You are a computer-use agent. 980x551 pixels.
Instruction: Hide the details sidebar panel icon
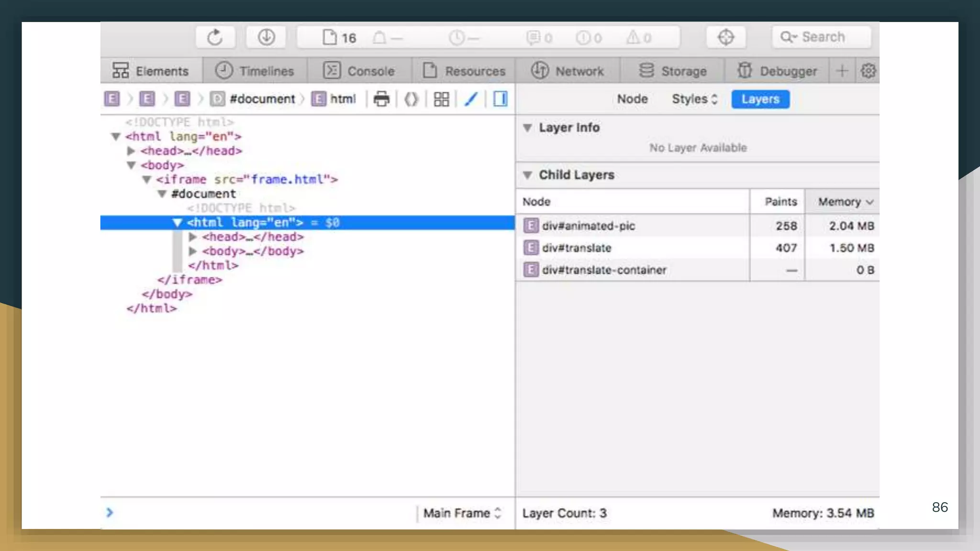click(x=501, y=99)
